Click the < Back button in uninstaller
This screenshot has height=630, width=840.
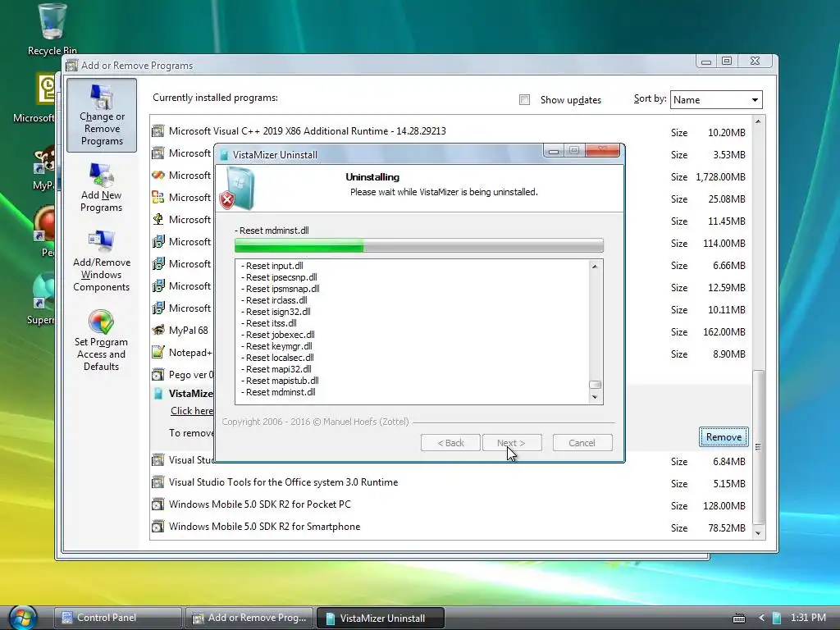450,443
